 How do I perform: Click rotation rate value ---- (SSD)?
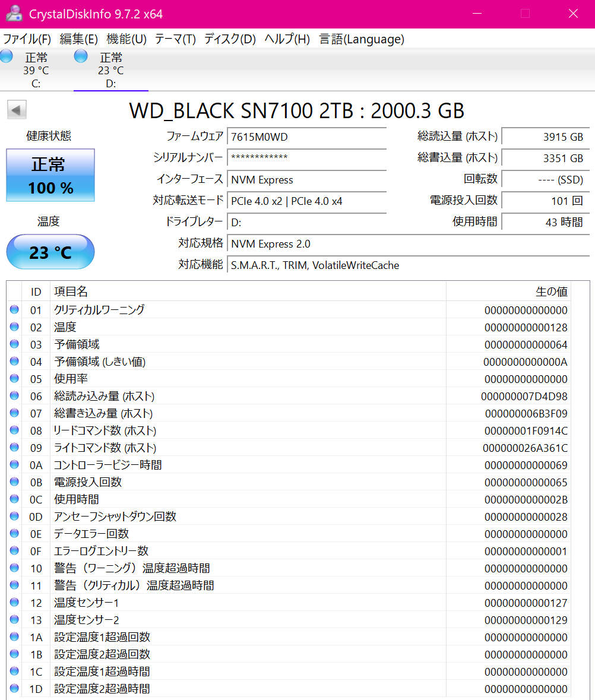[x=546, y=179]
